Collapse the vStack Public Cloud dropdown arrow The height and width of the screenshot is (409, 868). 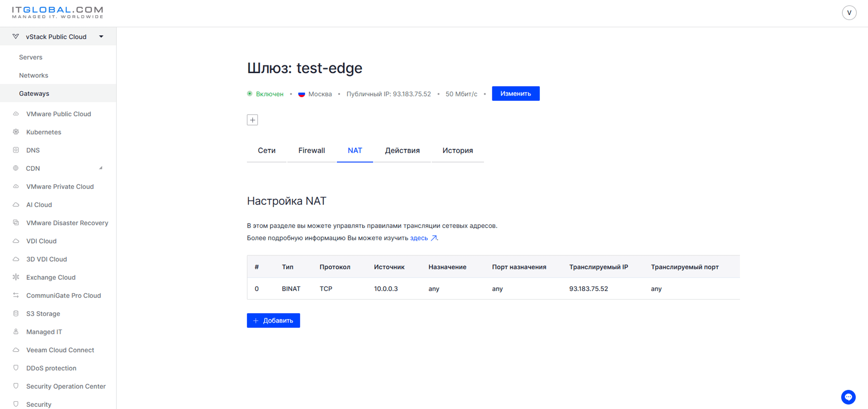[x=101, y=36]
